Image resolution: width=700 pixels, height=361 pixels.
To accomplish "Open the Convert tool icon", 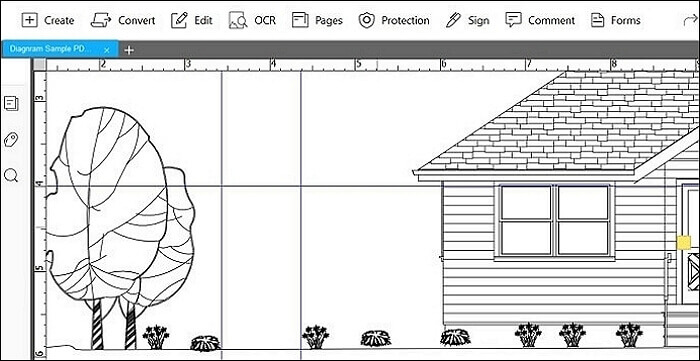I will (101, 20).
